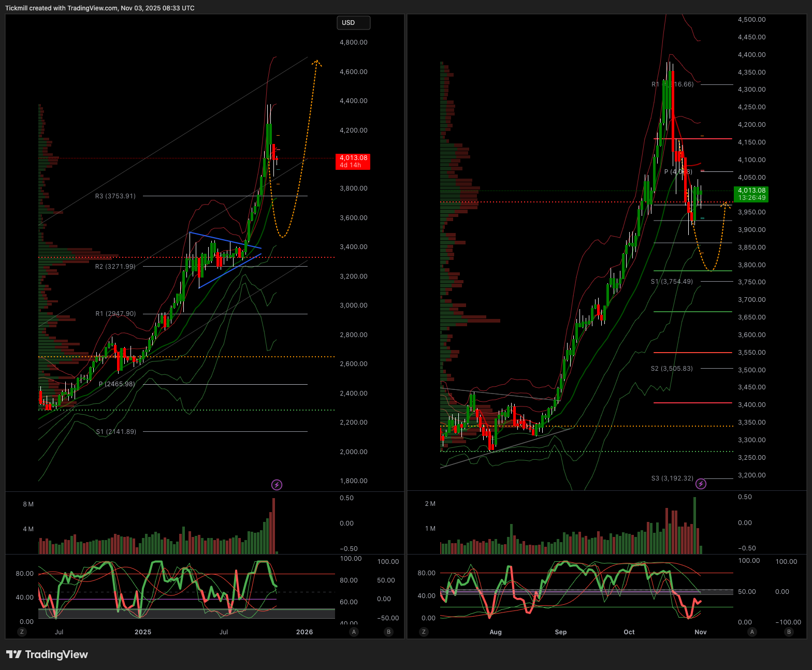Toggle the A scale button on left chart
This screenshot has height=670, width=812.
(x=354, y=632)
